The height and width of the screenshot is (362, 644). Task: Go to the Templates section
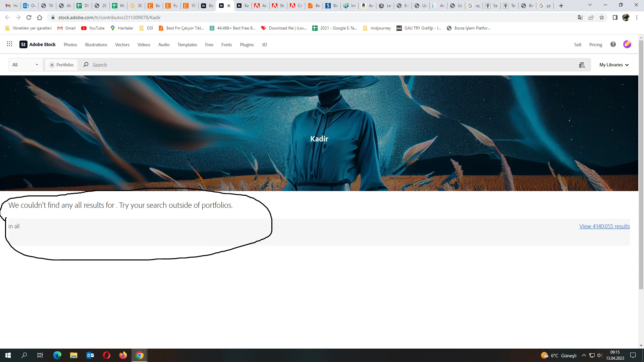click(187, 45)
